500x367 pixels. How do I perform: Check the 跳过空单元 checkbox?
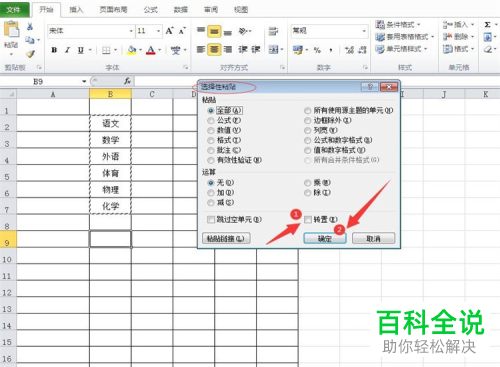[211, 219]
